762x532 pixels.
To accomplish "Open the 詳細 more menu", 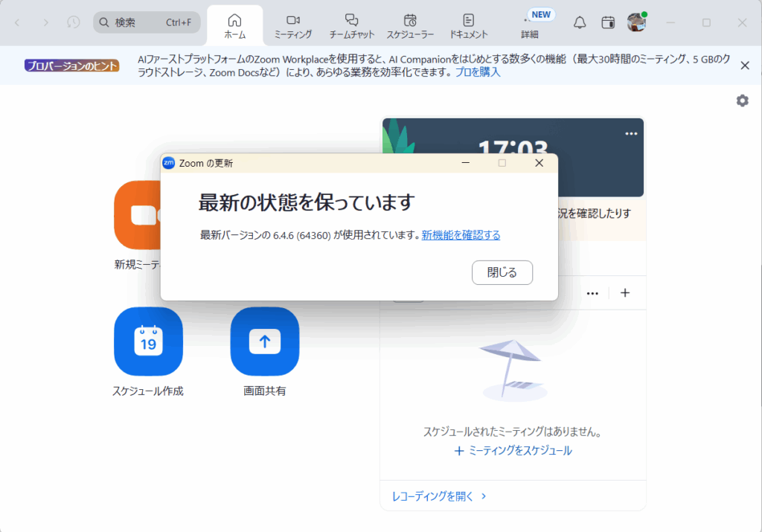I will tap(529, 26).
